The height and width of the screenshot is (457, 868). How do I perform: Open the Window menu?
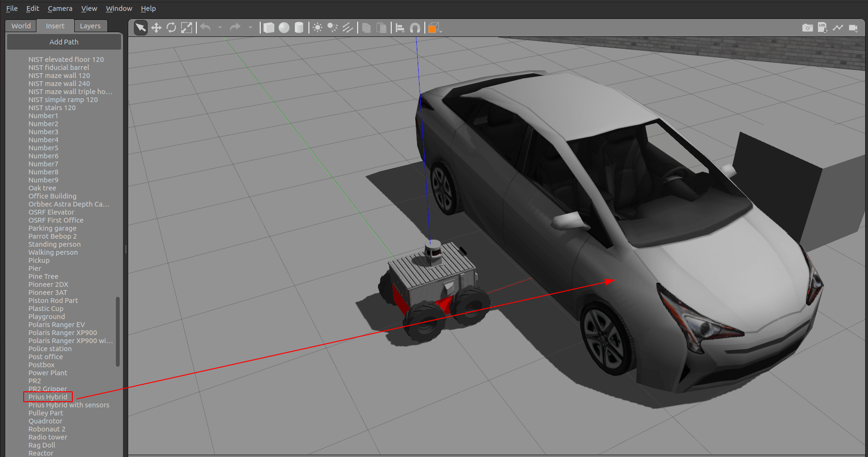click(x=119, y=9)
